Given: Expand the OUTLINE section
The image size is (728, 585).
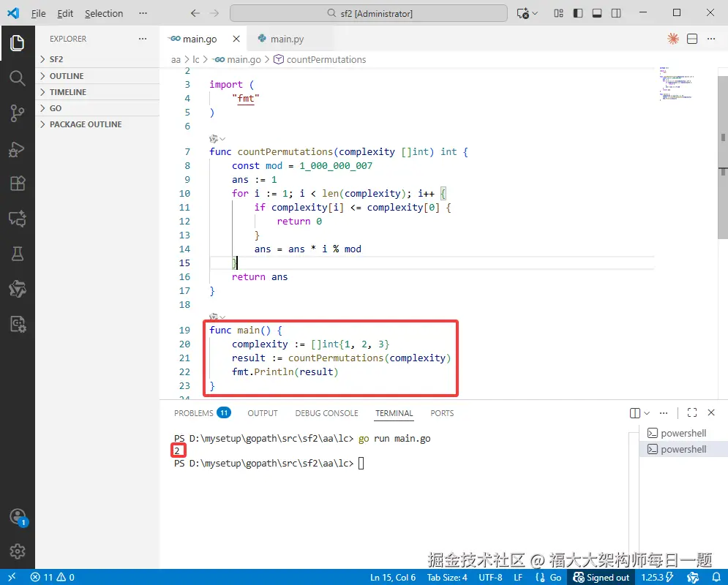Looking at the screenshot, I should tap(97, 75).
